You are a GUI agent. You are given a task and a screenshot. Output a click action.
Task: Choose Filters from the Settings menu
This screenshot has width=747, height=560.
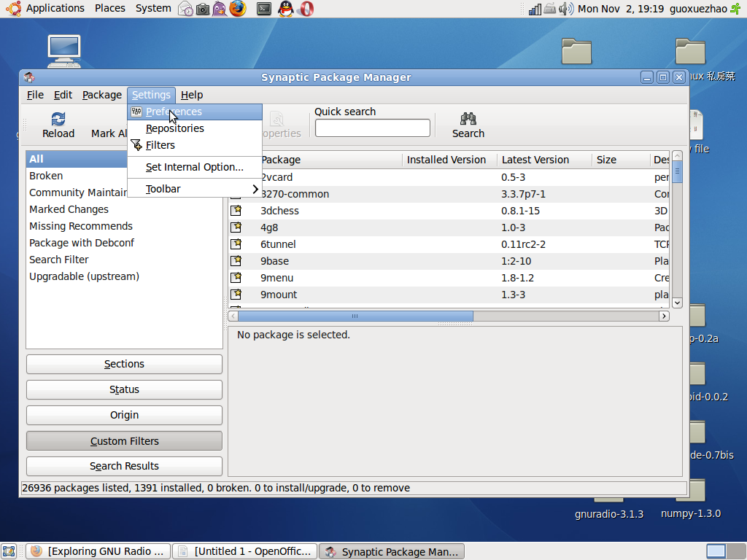pos(195,145)
